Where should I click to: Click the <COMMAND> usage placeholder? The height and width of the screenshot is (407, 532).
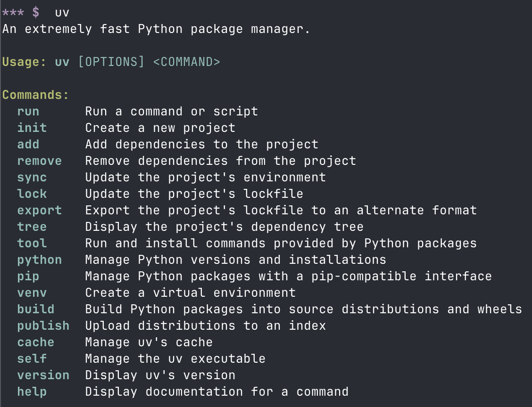187,62
